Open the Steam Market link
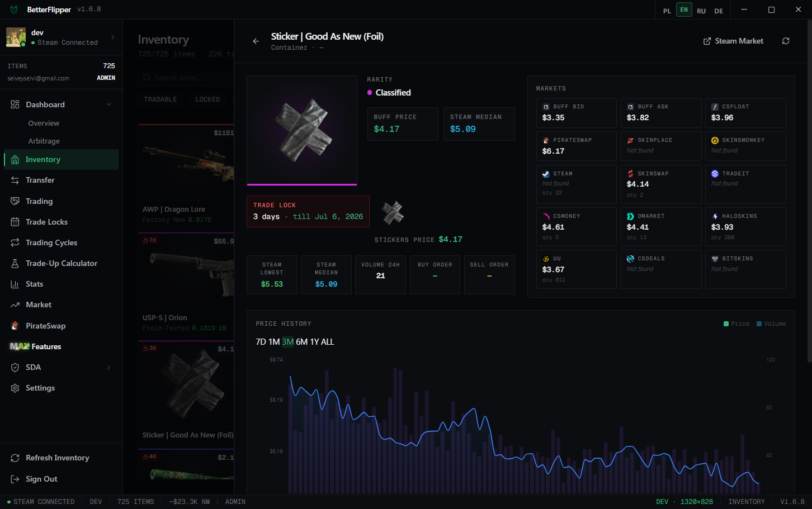Viewport: 812px width, 509px height. coord(733,41)
